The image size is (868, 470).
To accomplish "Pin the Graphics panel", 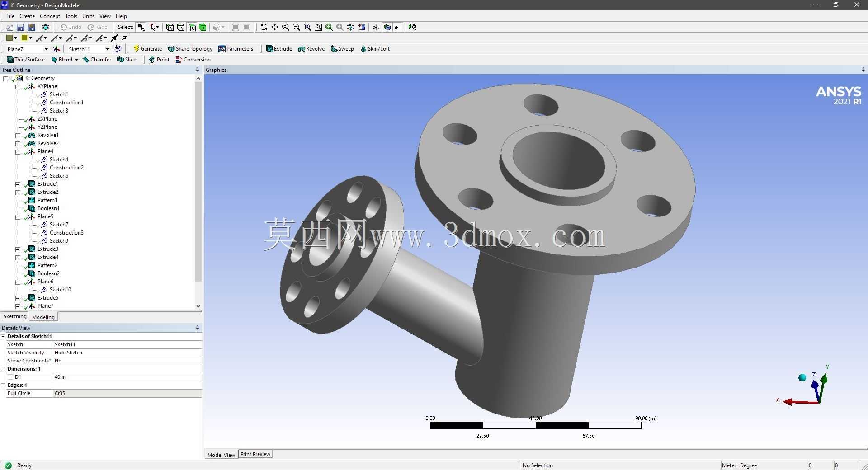I will point(863,70).
